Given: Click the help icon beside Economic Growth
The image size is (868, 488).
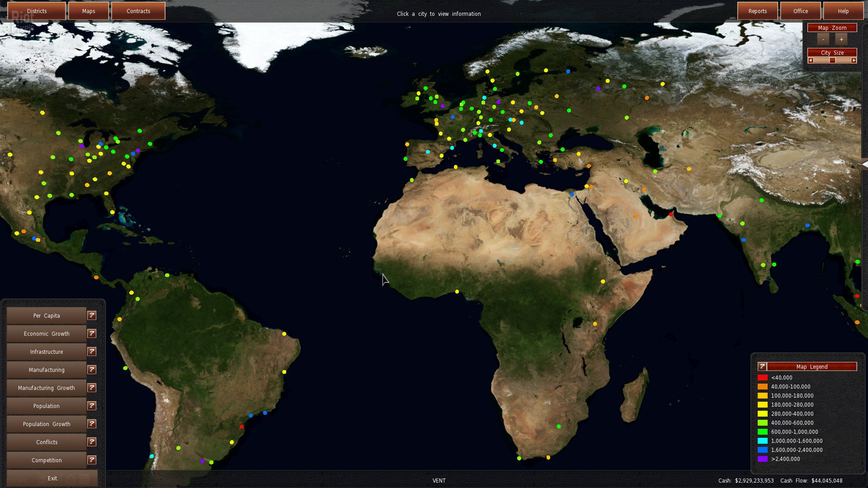Looking at the screenshot, I should (x=91, y=333).
